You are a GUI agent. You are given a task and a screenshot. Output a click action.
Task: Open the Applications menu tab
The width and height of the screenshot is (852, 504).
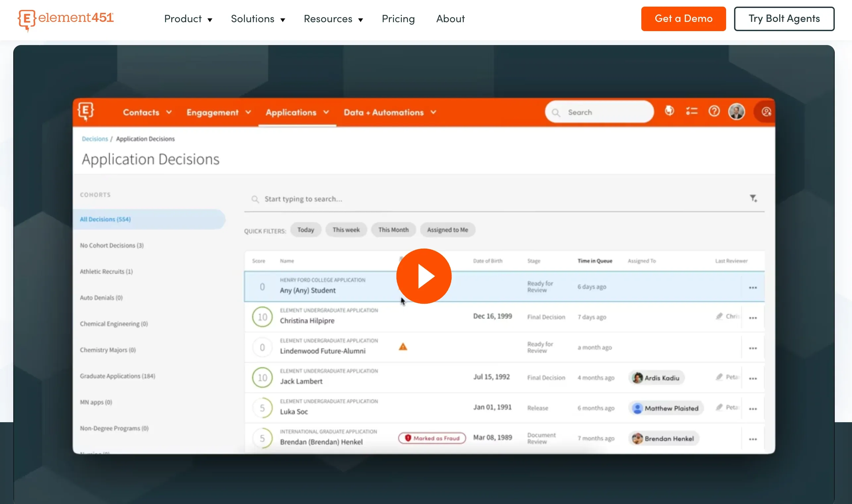pyautogui.click(x=297, y=112)
